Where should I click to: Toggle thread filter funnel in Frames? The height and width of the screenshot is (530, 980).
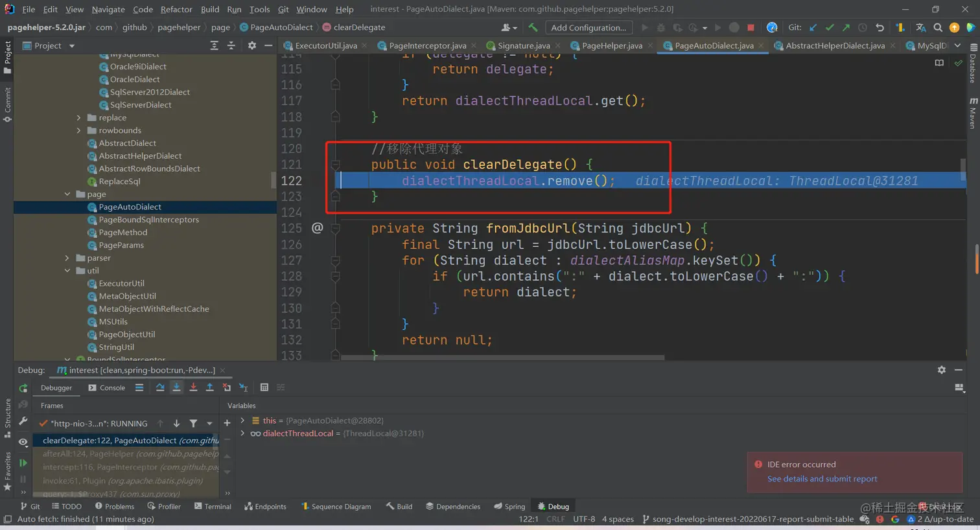193,423
